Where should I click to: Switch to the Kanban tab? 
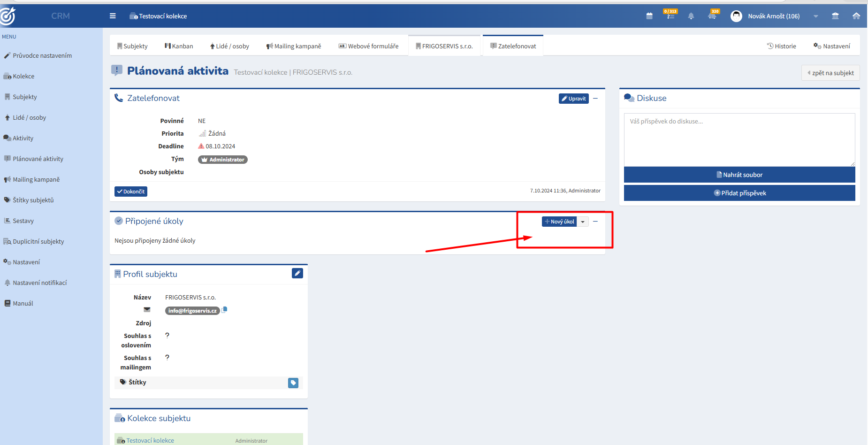pos(179,46)
